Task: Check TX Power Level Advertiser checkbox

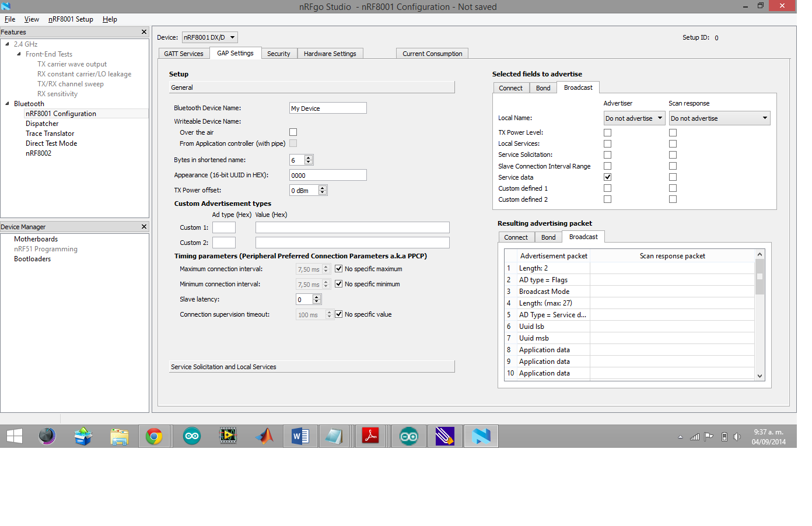Action: click(x=607, y=132)
